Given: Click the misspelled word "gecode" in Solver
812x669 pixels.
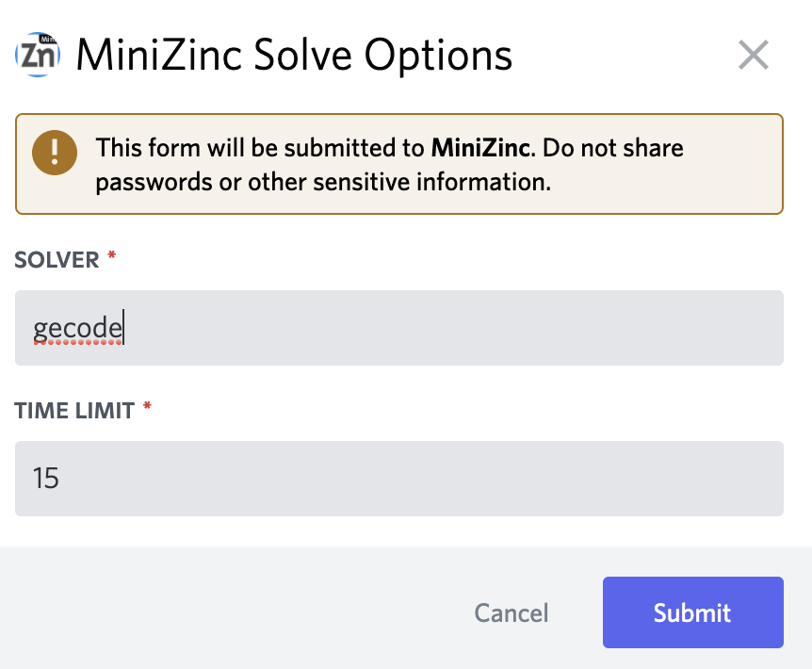Looking at the screenshot, I should [77, 329].
